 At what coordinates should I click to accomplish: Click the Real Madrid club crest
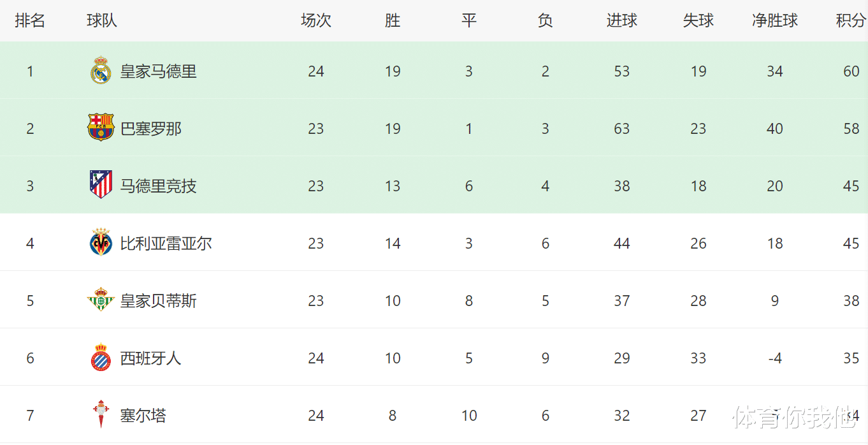pos(101,71)
